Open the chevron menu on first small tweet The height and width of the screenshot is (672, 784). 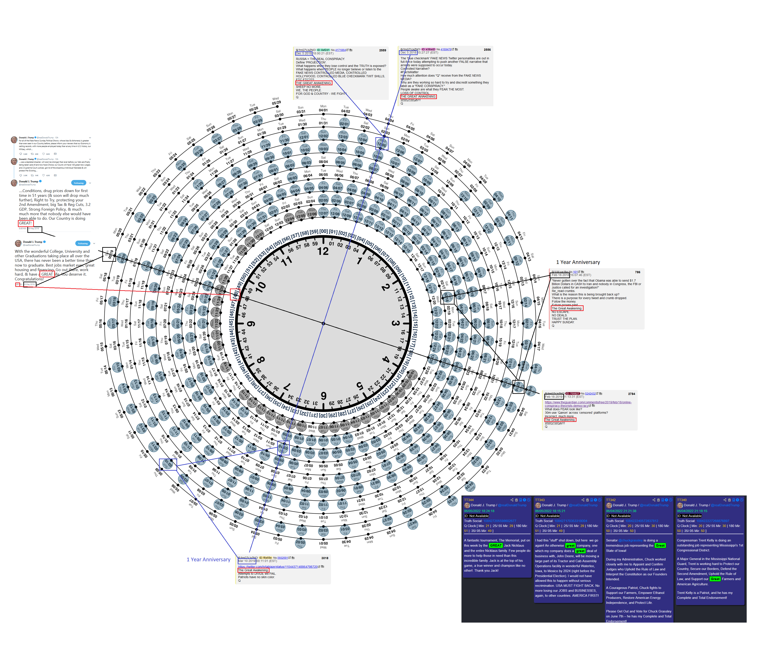[x=90, y=138]
